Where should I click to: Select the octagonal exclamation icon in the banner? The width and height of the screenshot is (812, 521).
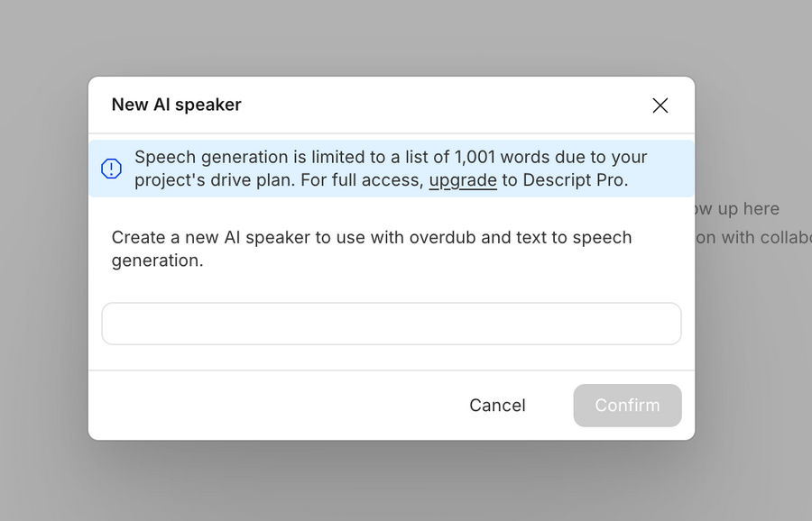pos(110,169)
